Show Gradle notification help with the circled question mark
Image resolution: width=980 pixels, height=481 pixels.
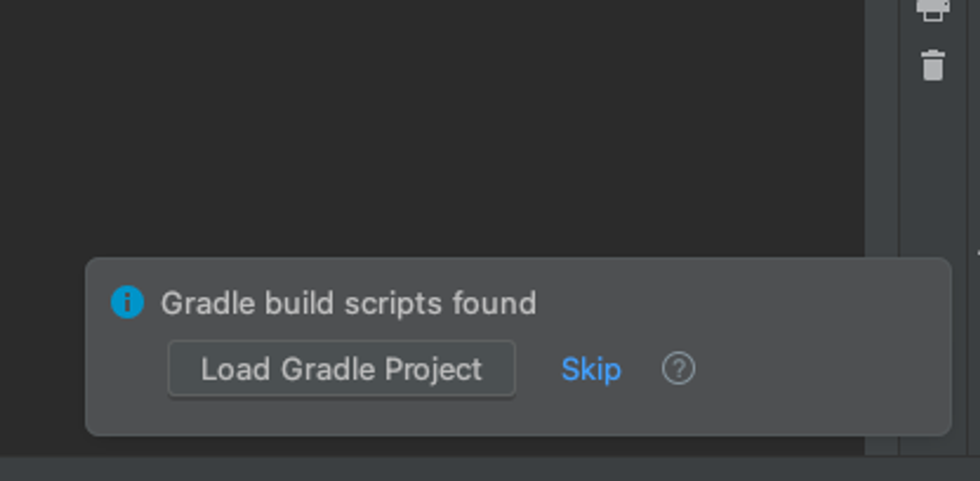pyautogui.click(x=678, y=369)
